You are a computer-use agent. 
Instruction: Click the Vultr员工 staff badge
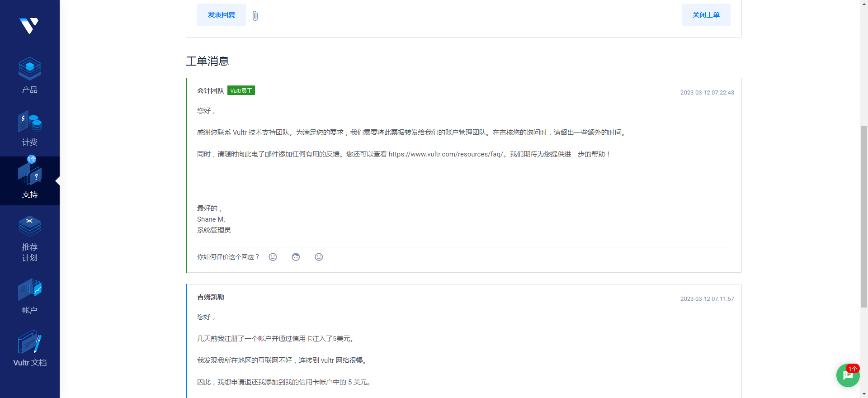(x=241, y=90)
